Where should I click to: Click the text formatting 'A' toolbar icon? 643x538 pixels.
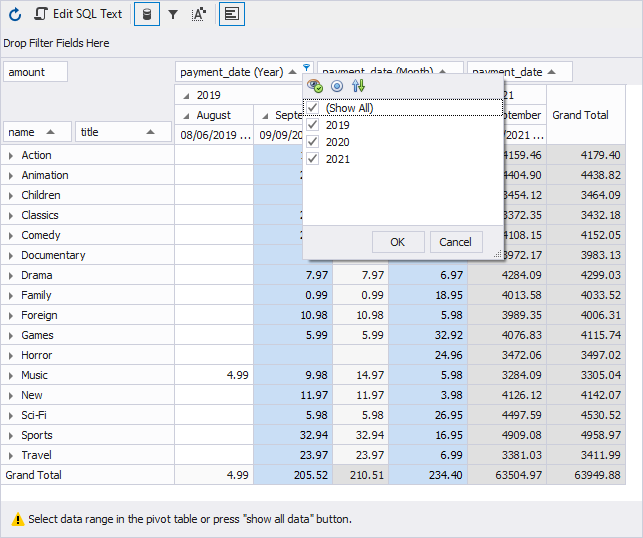pos(198,14)
